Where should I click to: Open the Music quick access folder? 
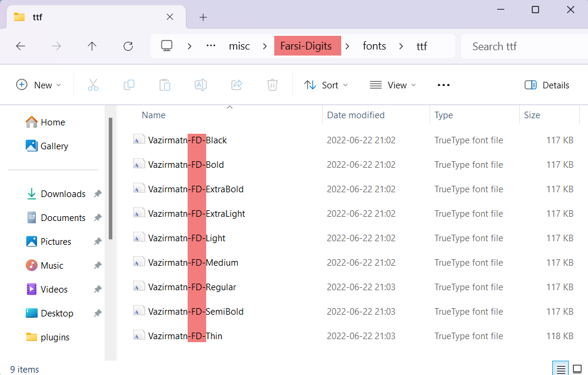point(45,266)
